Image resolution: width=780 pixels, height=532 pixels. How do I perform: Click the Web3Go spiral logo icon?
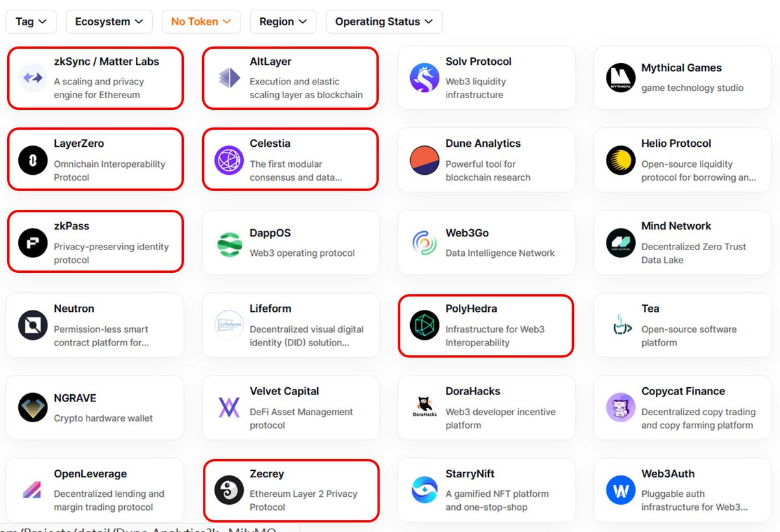pyautogui.click(x=424, y=243)
